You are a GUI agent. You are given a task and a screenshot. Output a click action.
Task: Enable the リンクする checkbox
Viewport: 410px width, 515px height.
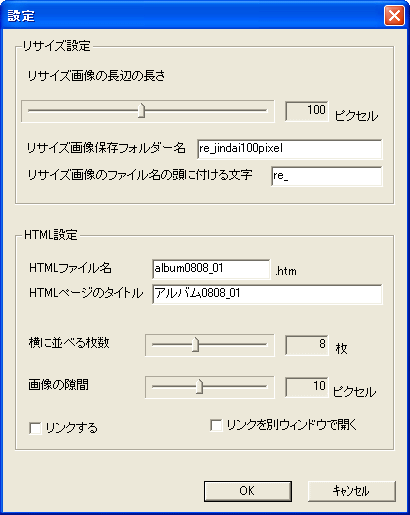(x=35, y=428)
